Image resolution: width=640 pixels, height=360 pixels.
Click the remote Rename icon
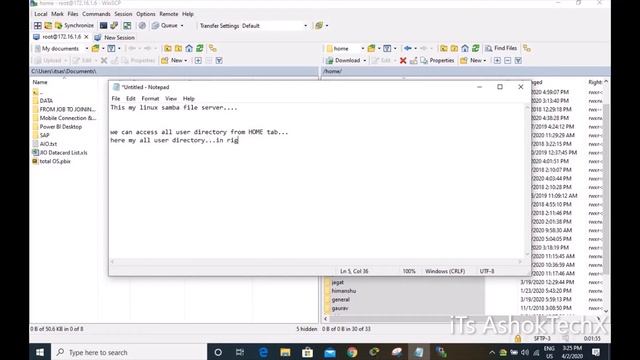point(413,60)
